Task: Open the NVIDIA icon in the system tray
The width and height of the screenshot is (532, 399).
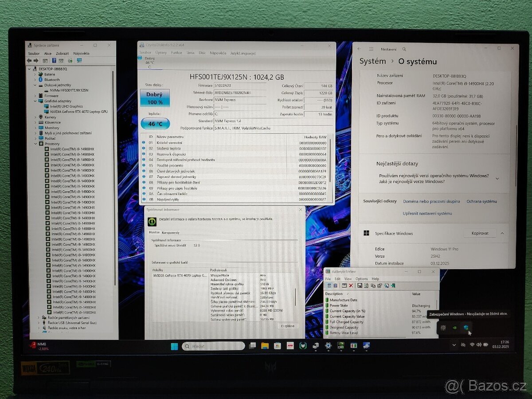Action: click(455, 328)
